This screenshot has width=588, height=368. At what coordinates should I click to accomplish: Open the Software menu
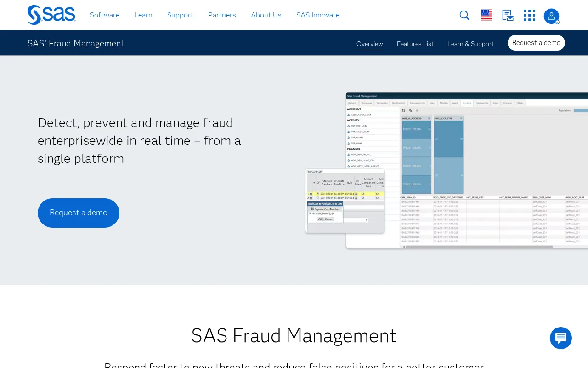pos(105,15)
